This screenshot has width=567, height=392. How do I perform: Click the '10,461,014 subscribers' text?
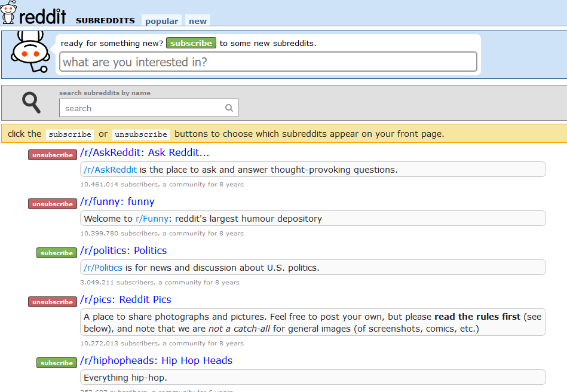119,185
